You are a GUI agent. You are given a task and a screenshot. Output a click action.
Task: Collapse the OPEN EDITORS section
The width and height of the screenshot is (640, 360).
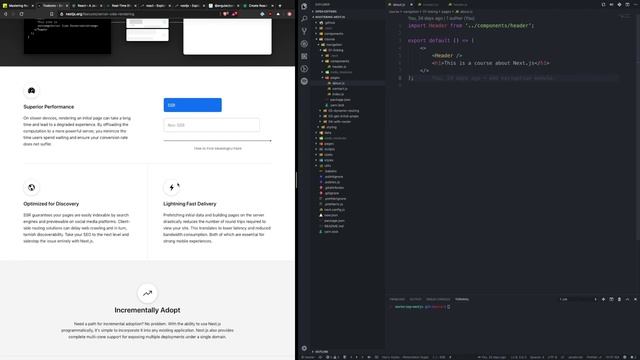click(x=325, y=11)
